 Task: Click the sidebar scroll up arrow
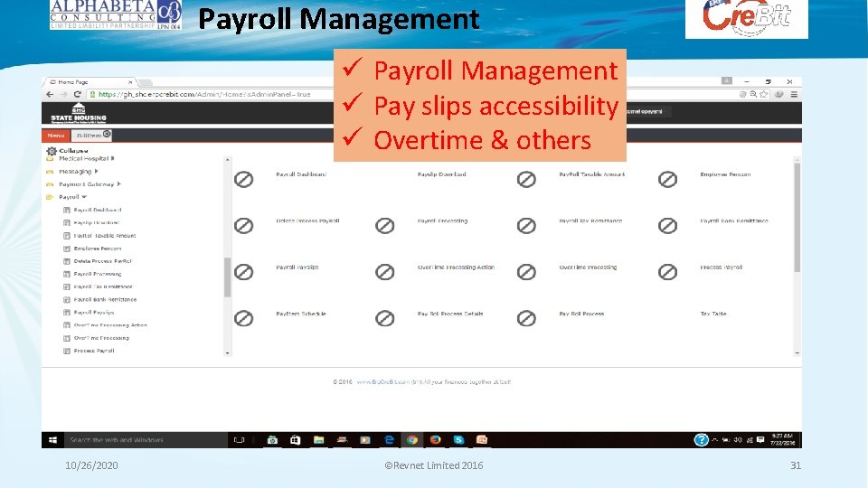227,161
